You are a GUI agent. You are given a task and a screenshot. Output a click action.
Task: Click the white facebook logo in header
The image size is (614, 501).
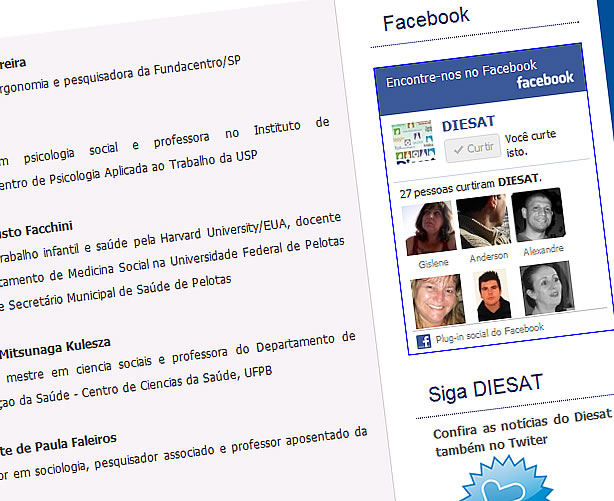tap(545, 80)
